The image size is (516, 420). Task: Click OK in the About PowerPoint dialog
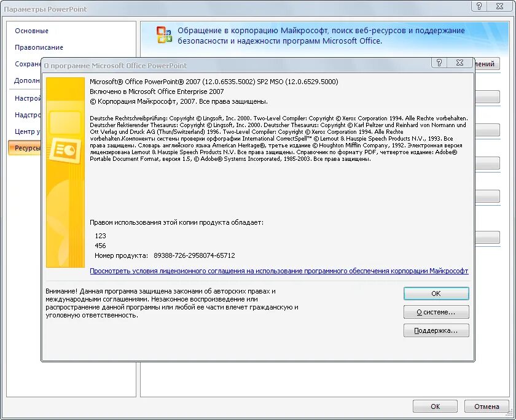click(436, 294)
